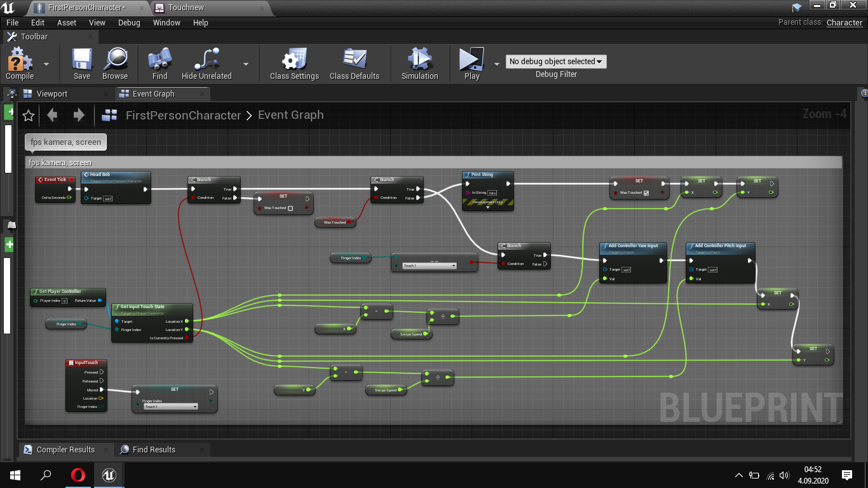Click the Unreal Engine taskbar icon

[x=109, y=475]
